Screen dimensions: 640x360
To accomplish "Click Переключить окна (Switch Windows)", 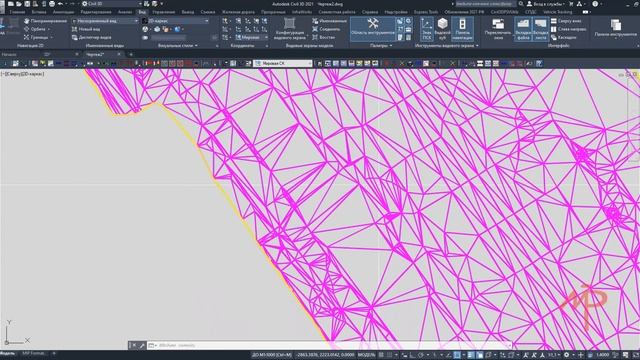I will point(498,29).
